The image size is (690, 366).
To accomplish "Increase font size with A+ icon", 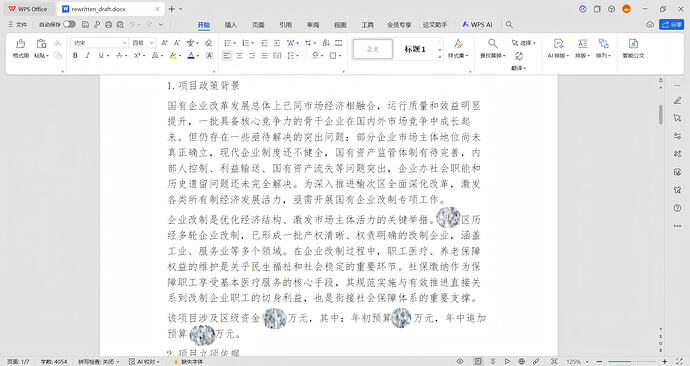I will (165, 43).
